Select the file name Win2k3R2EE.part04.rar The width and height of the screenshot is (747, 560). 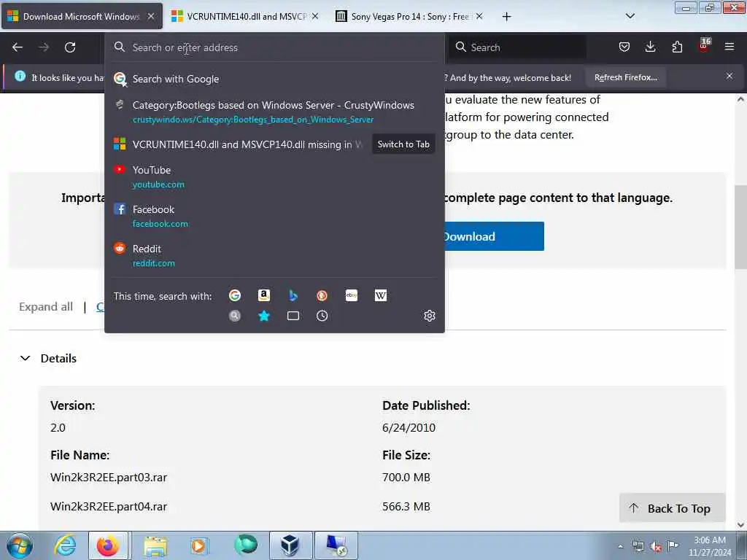(x=109, y=506)
